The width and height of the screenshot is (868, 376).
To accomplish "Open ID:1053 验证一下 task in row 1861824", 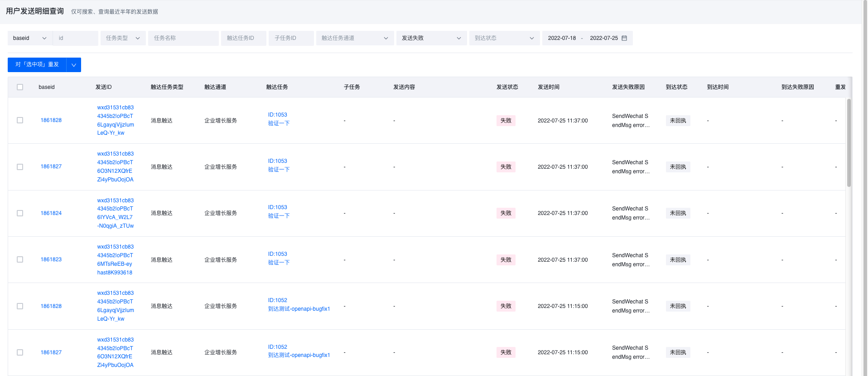I will 279,211.
